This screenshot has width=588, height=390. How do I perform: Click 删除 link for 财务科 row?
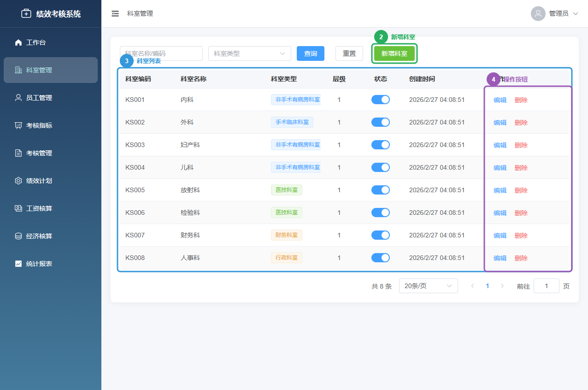(521, 236)
